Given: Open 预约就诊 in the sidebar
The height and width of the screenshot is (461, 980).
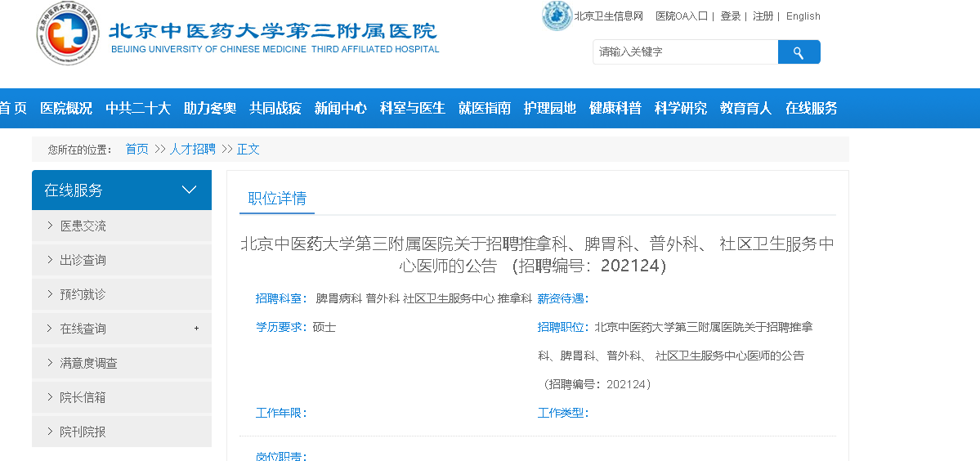Looking at the screenshot, I should [x=122, y=294].
